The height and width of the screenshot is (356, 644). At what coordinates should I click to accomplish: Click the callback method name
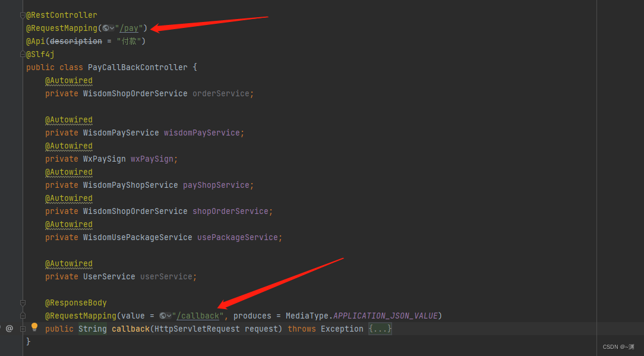tap(131, 329)
